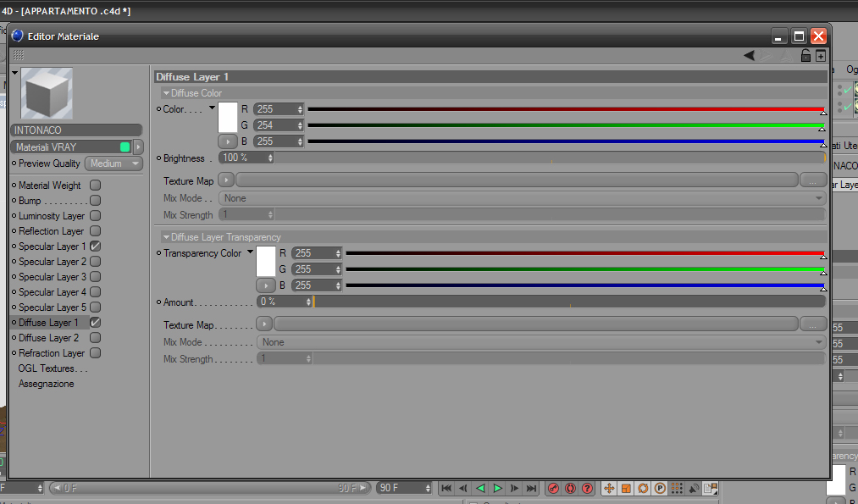The image size is (858, 504).
Task: Collapse the Diffuse Color section
Action: click(x=166, y=93)
